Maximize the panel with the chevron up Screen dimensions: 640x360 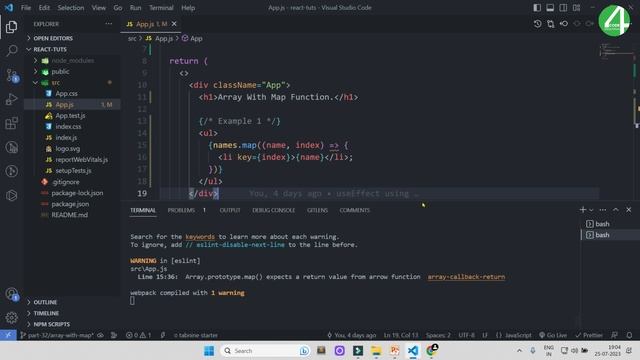616,210
